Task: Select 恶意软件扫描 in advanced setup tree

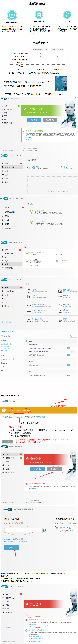Action: pos(6,348)
